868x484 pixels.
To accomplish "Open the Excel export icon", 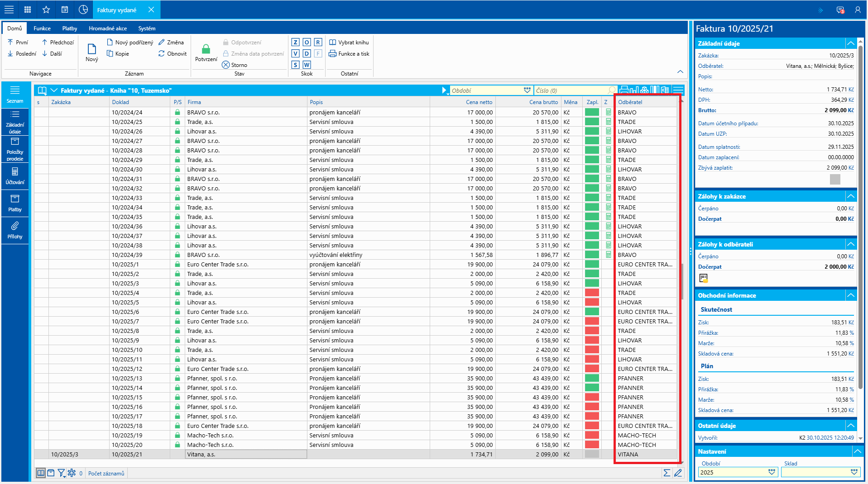I will pyautogui.click(x=665, y=90).
